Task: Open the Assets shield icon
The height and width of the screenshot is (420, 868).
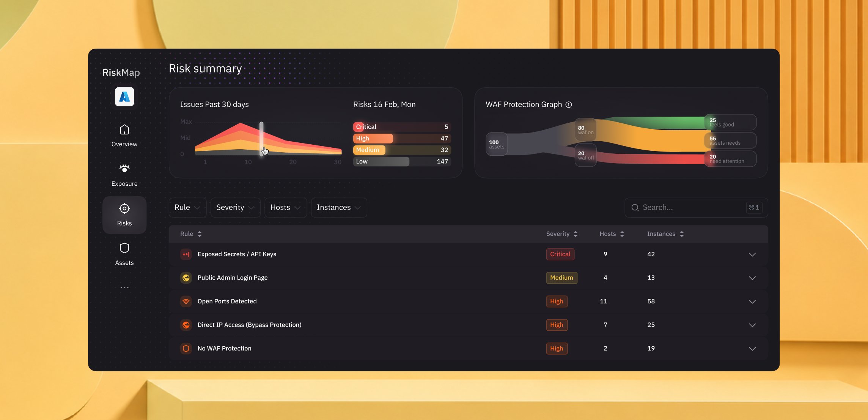Action: coord(124,248)
